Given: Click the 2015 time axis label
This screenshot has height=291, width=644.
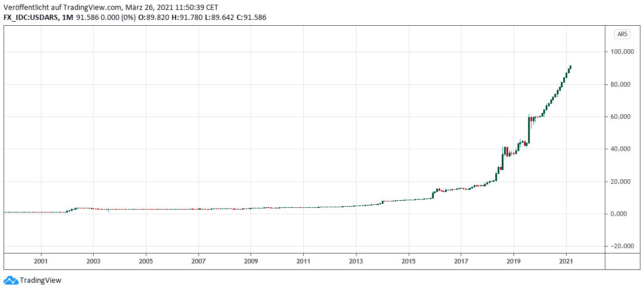Looking at the screenshot, I should pos(409,261).
